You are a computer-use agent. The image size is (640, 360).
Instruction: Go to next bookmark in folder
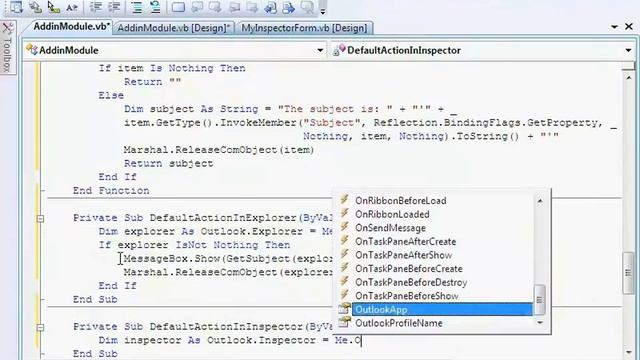pyautogui.click(x=252, y=7)
